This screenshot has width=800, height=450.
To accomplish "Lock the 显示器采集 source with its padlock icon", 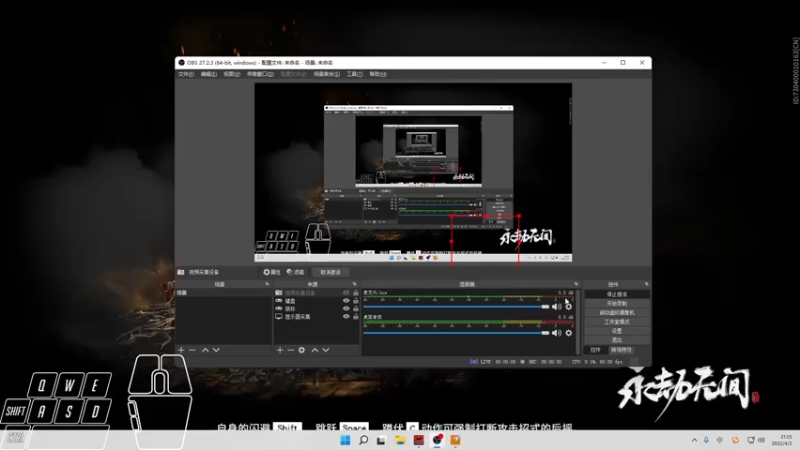I will [356, 316].
